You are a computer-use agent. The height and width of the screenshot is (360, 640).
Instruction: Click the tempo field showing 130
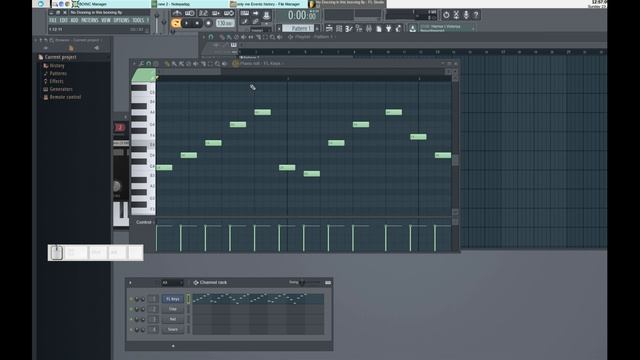click(225, 23)
